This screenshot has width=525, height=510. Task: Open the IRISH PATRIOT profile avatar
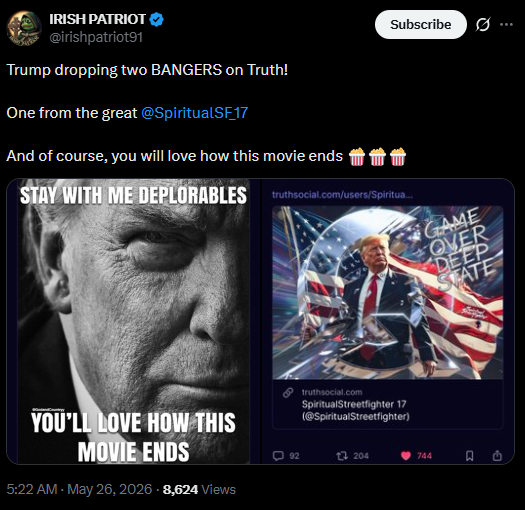[x=24, y=28]
